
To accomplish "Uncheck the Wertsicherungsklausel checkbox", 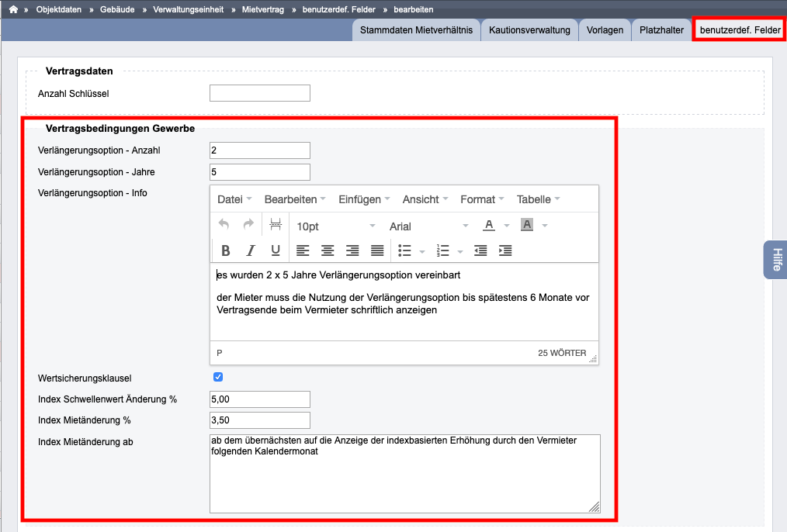I will click(x=218, y=377).
